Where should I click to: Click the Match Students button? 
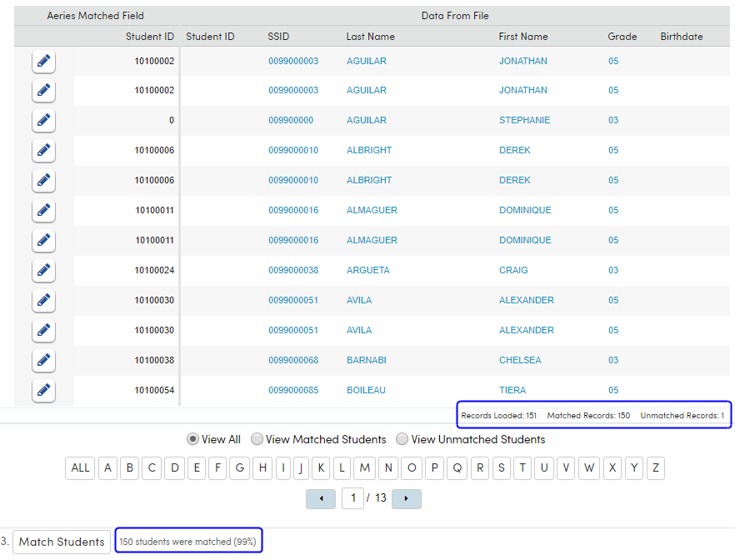(x=61, y=542)
